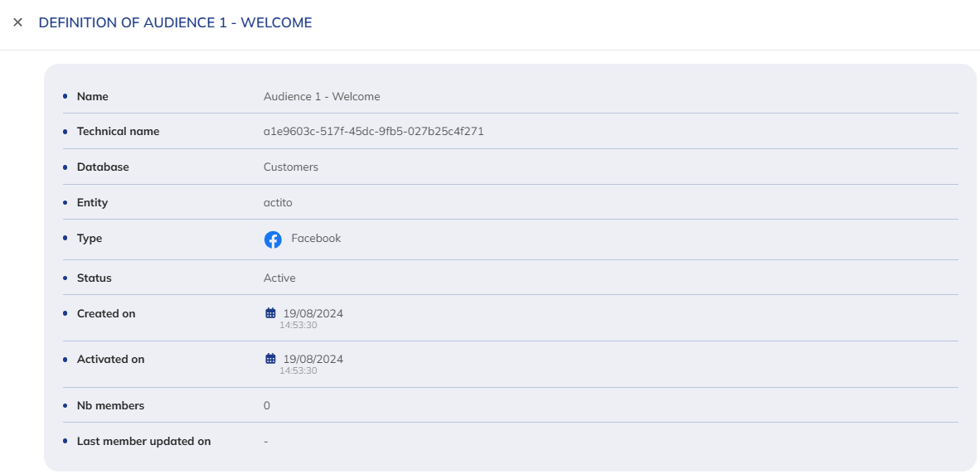Click the Created on date 19/08/2024
The width and height of the screenshot is (980, 474).
[313, 314]
